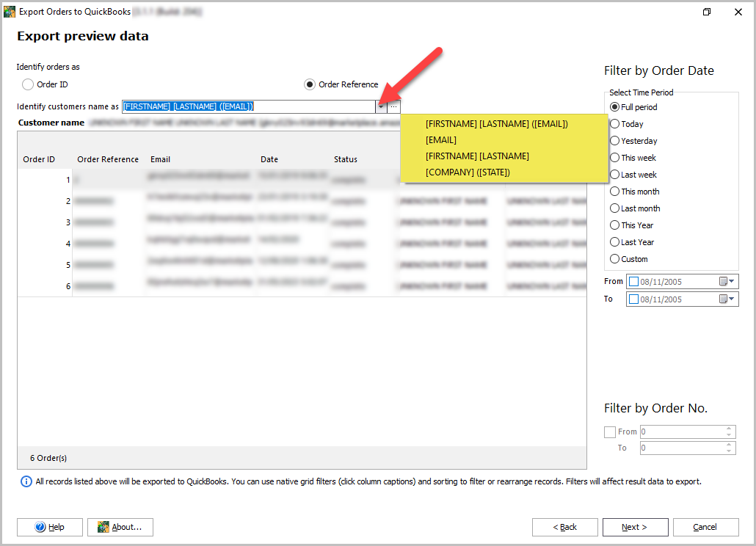Sort by the Date column header

(x=269, y=159)
